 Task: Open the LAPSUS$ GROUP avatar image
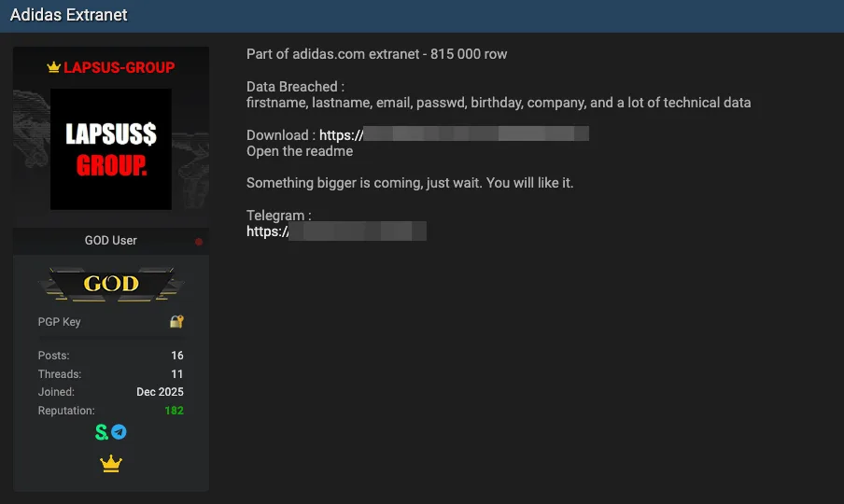coord(111,149)
